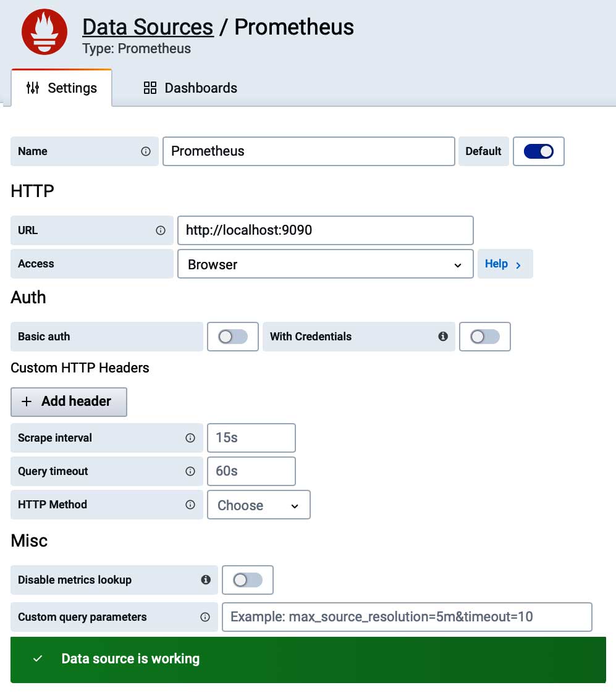Expand the Help section chevron

[x=518, y=265]
